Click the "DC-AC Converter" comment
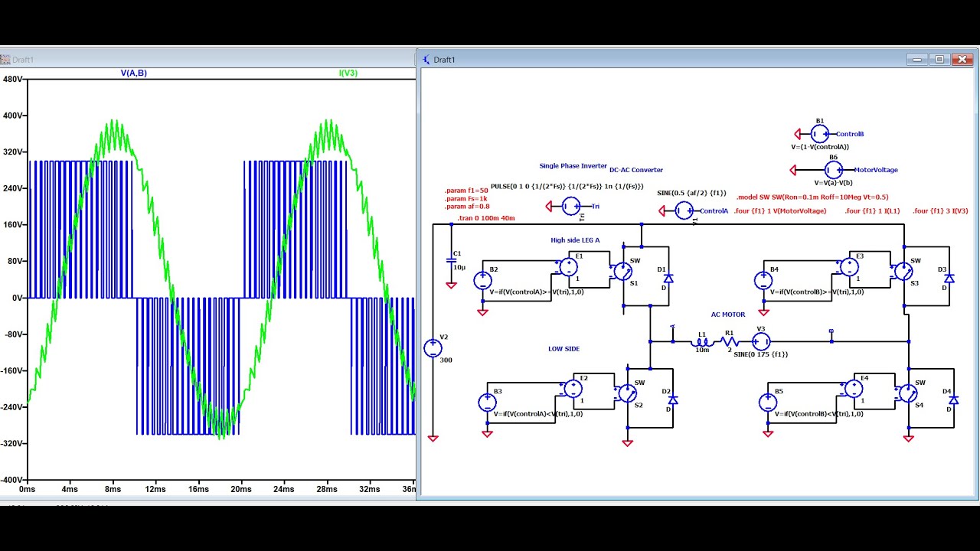980x551 pixels. coord(636,170)
